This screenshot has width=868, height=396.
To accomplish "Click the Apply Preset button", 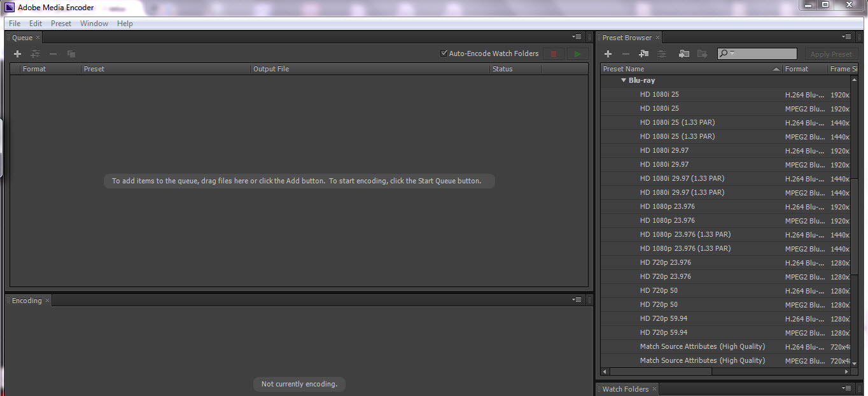I will (830, 54).
